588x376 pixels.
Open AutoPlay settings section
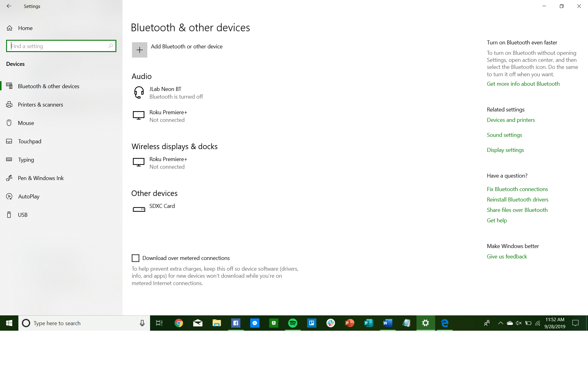(x=61, y=197)
